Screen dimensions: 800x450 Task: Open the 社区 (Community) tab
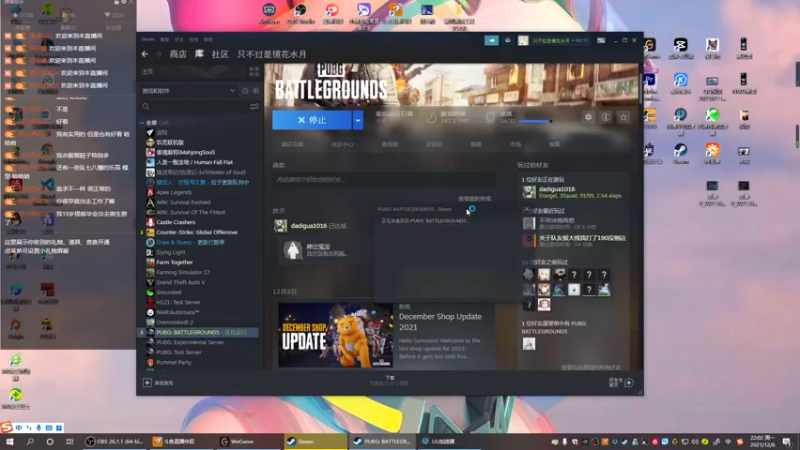click(220, 54)
